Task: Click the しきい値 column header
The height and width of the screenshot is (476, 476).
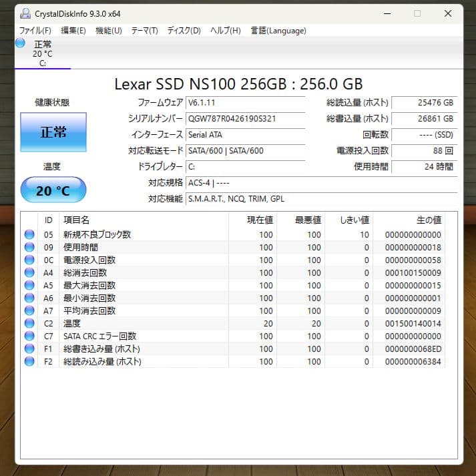Action: click(348, 220)
